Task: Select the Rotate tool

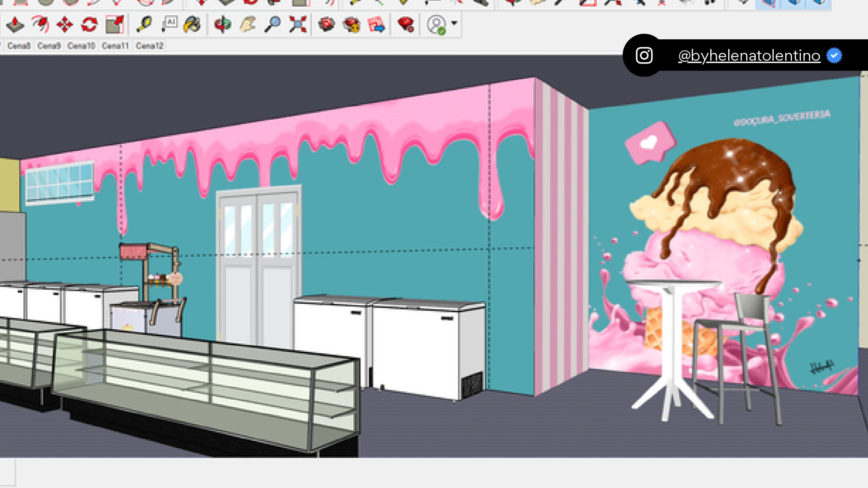Action: (90, 24)
